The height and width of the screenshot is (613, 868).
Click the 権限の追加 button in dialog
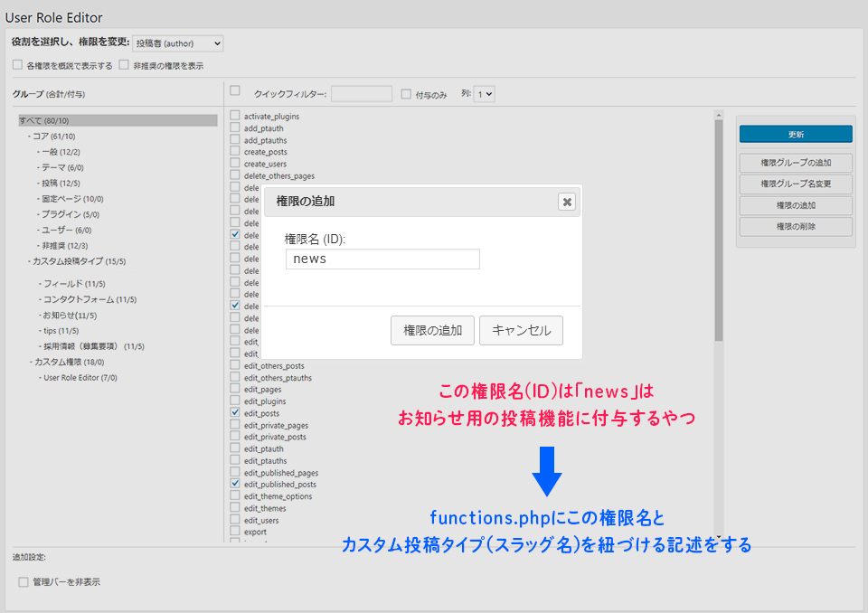pos(432,330)
